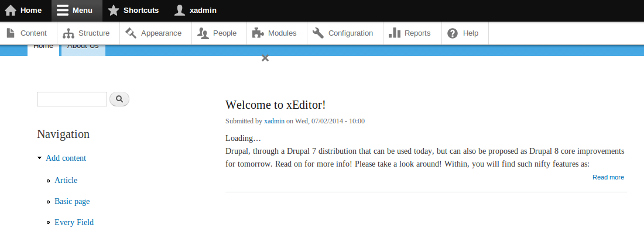Click the search text field
This screenshot has height=235, width=644.
click(x=72, y=99)
